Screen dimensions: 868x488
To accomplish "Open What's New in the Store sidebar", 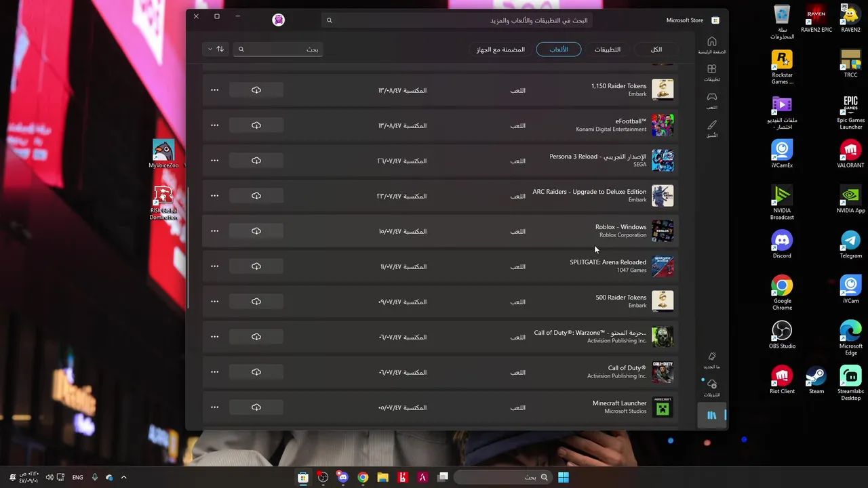I will click(x=712, y=360).
